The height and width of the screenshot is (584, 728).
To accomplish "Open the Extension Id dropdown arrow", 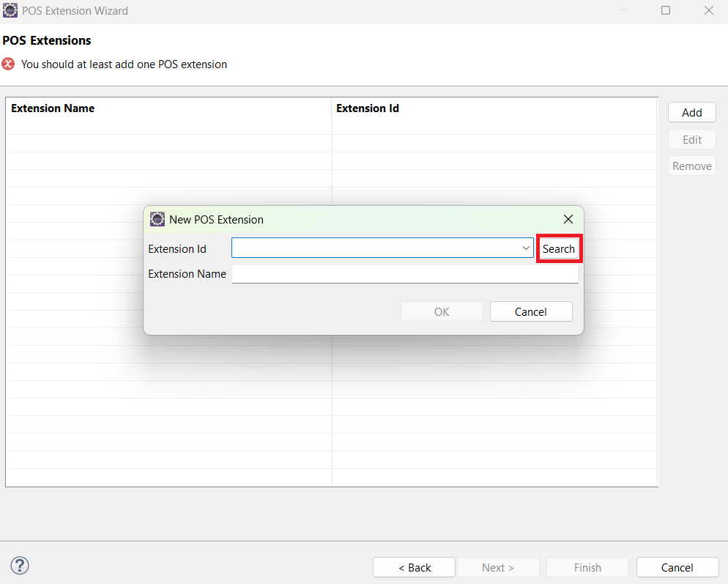I will pyautogui.click(x=527, y=248).
